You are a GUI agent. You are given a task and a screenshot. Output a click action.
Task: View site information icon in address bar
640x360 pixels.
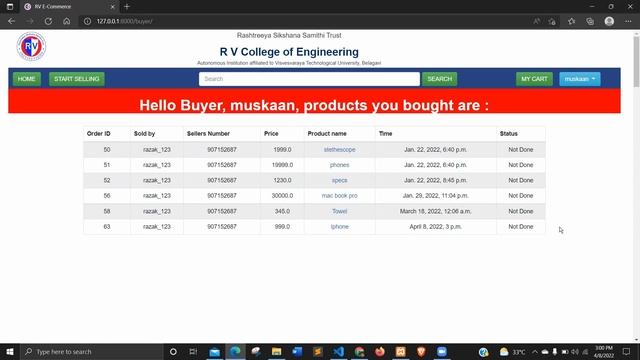[x=87, y=21]
